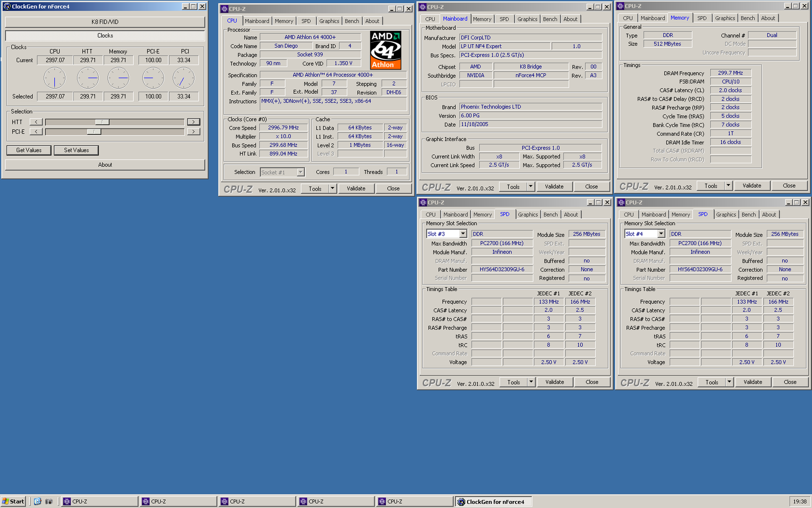Screen dimensions: 812x508
Task: Launch Internet Explorer from quick launch
Action: 38,501
